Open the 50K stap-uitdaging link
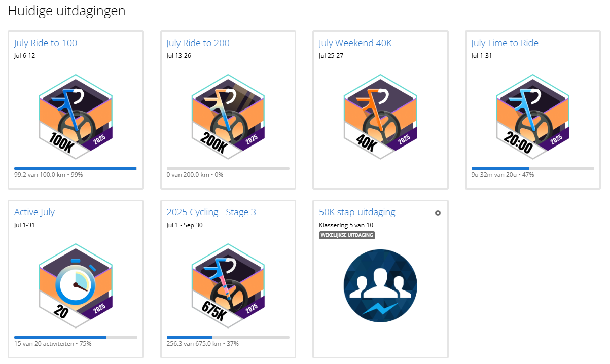 (357, 212)
